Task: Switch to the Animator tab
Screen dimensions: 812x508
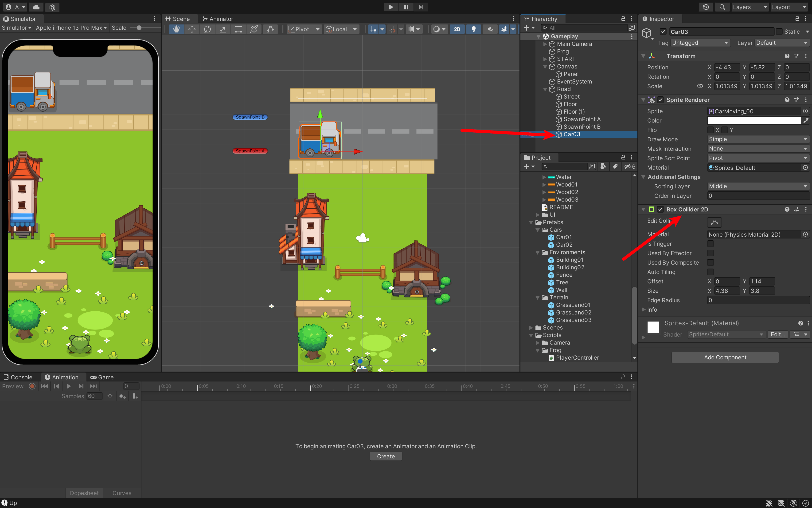Action: (218, 19)
